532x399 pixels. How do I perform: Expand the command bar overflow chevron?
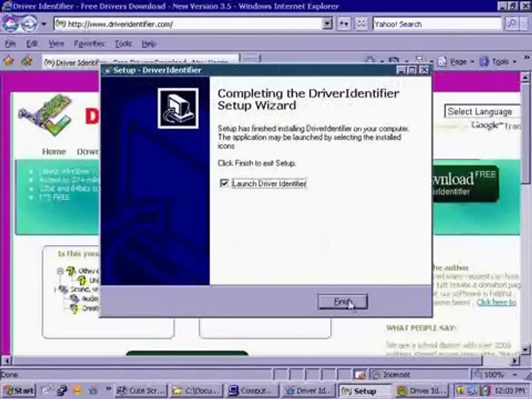pyautogui.click(x=526, y=57)
